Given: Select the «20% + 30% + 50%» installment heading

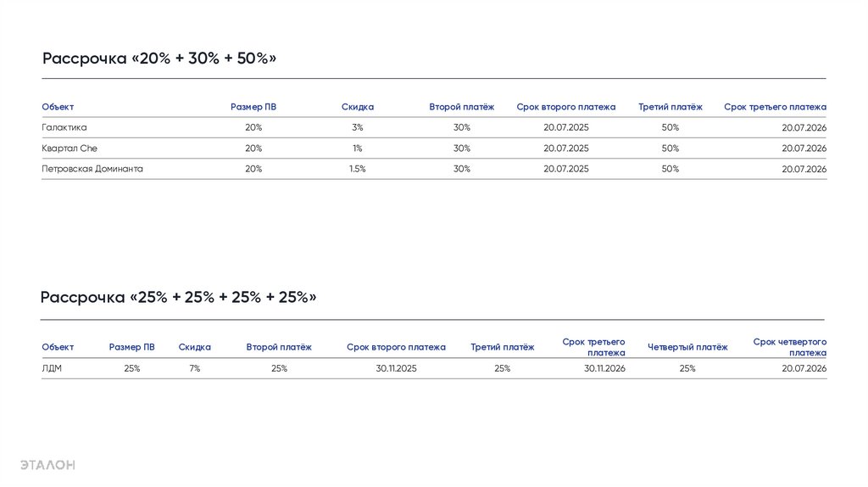Looking at the screenshot, I should pyautogui.click(x=159, y=59).
